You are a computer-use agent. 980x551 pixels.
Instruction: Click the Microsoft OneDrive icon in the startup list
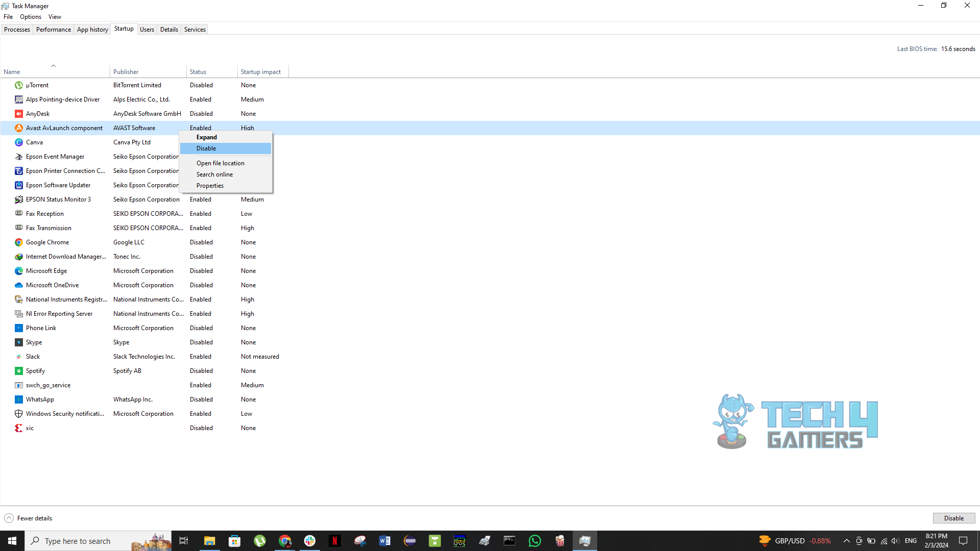18,285
